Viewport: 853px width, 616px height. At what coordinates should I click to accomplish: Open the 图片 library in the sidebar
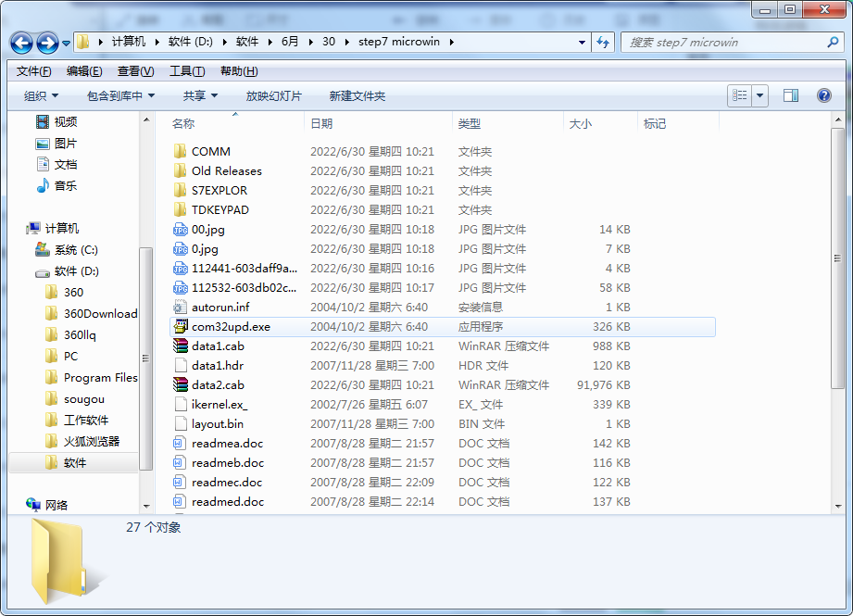coord(56,144)
